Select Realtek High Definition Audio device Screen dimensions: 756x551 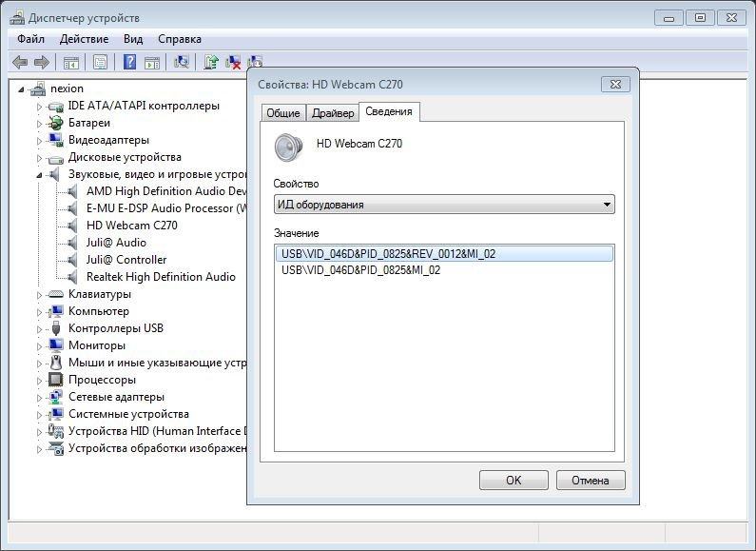point(160,277)
